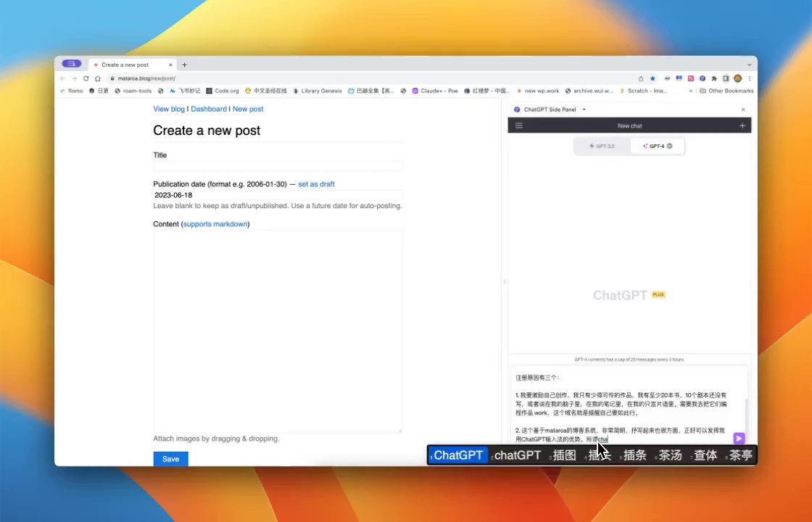This screenshot has height=522, width=812.
Task: Bookmark this page with the star icon
Action: (652, 79)
